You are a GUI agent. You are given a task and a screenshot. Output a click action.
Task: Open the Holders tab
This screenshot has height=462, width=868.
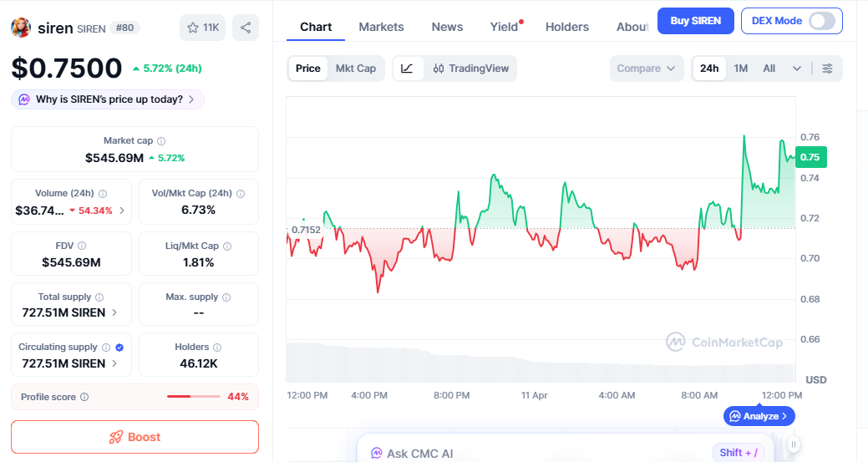click(x=567, y=27)
